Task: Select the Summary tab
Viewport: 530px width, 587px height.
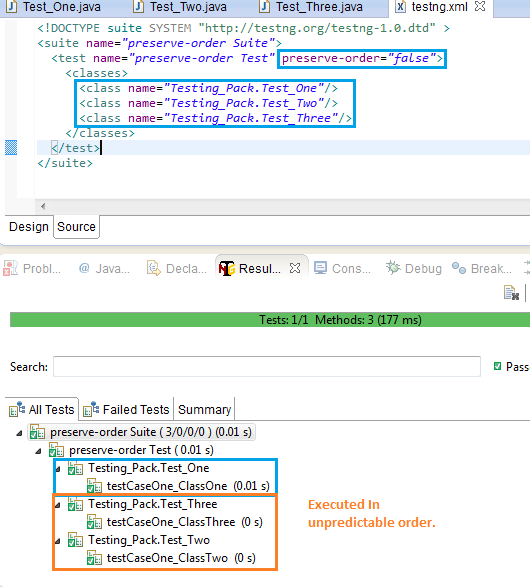Action: click(204, 410)
